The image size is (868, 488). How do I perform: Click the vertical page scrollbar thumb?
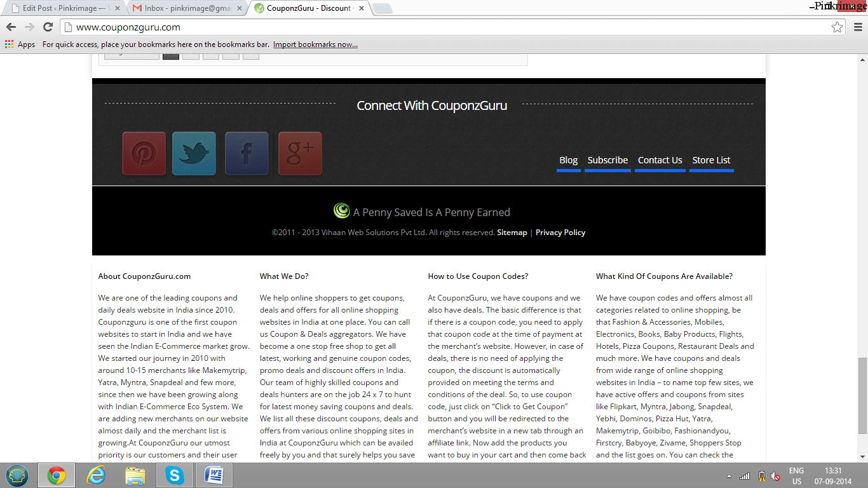pos(862,395)
